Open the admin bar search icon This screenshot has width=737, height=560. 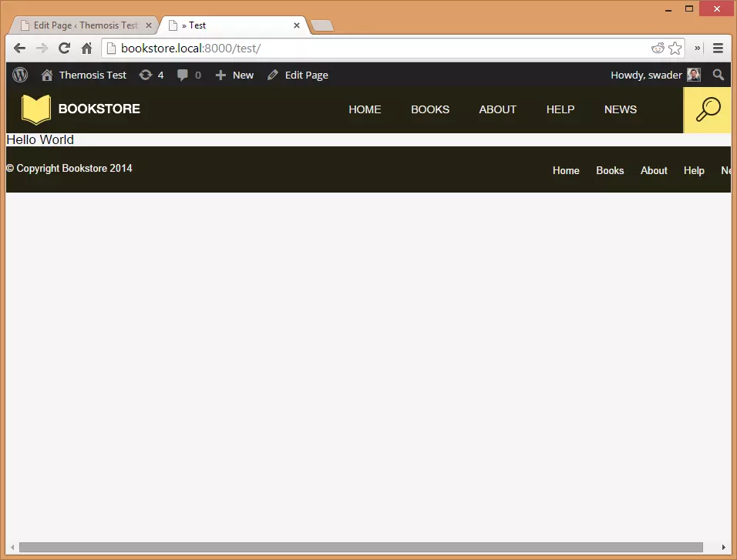(x=718, y=75)
